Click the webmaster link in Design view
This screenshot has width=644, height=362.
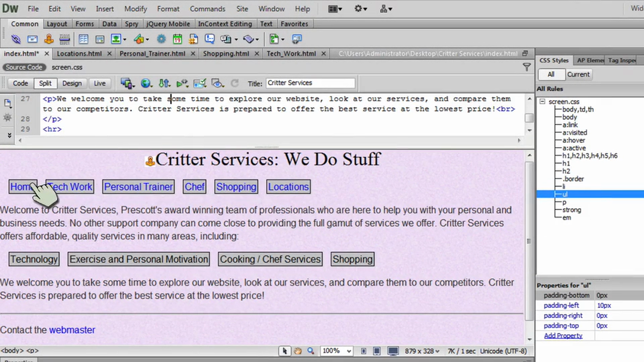point(72,330)
